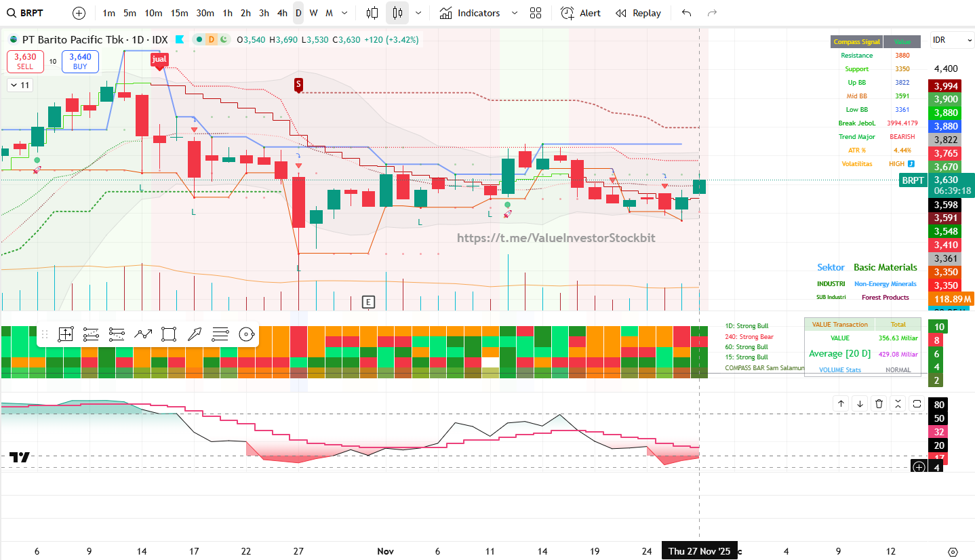Click the cyan flag icon beside IDX

click(x=180, y=39)
